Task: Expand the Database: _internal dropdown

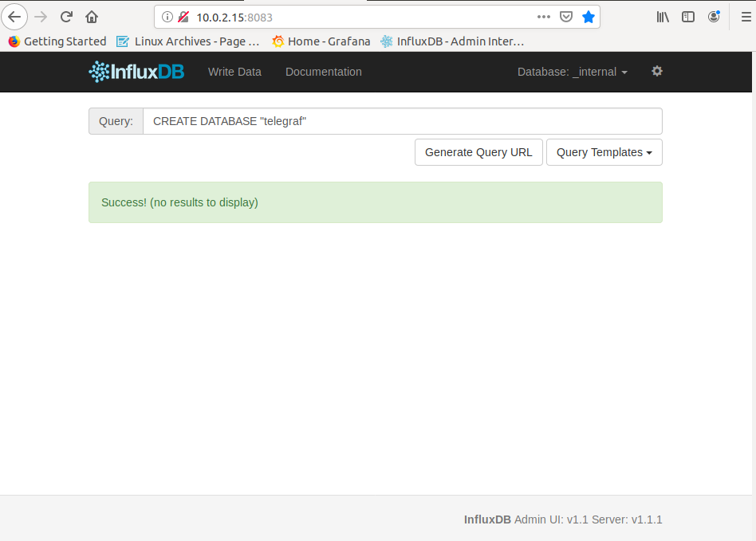Action: 573,72
